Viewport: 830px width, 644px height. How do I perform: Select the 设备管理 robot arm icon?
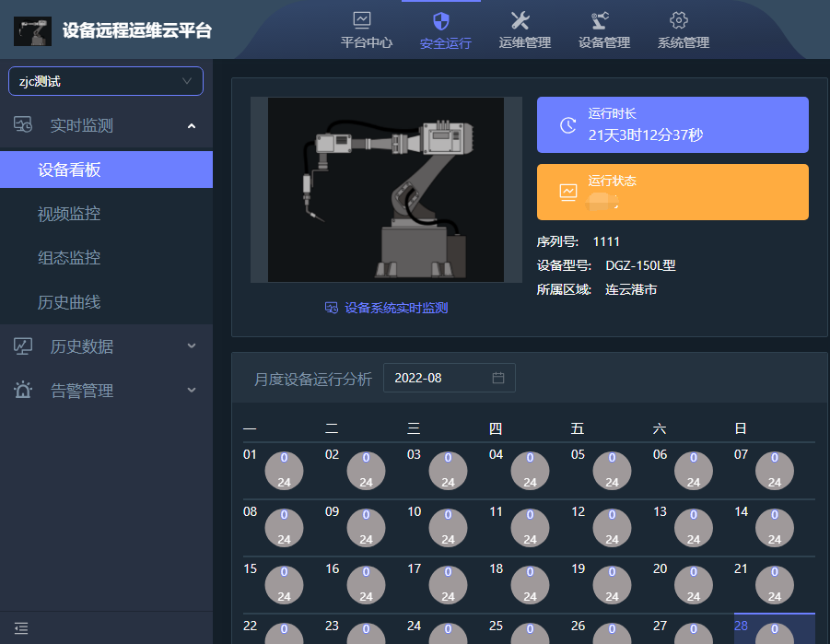(x=601, y=19)
